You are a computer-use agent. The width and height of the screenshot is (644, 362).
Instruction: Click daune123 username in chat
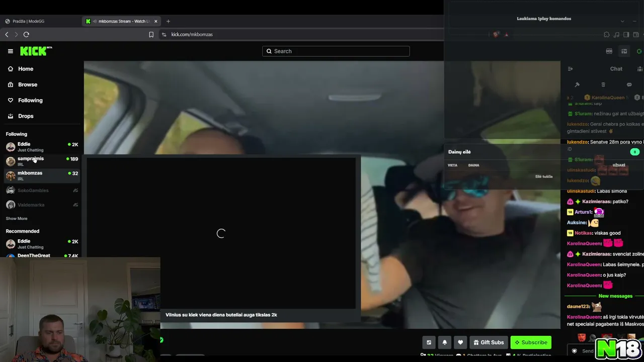coord(578,307)
